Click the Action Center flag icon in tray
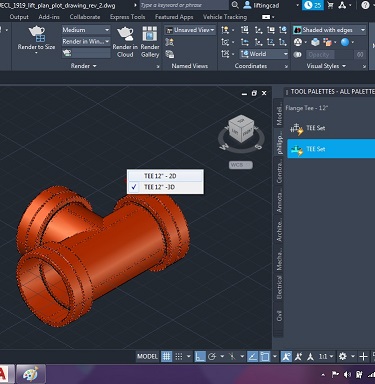 pyautogui.click(x=335, y=375)
